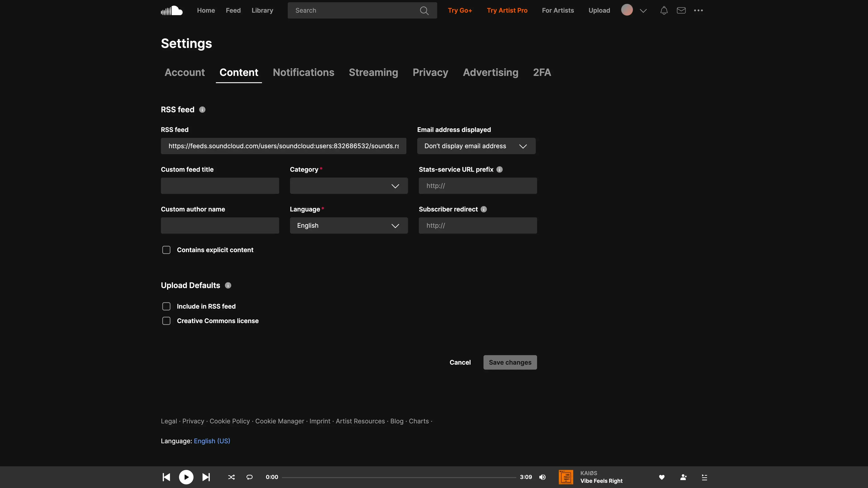
Task: Click the English (US) language link
Action: (x=212, y=441)
